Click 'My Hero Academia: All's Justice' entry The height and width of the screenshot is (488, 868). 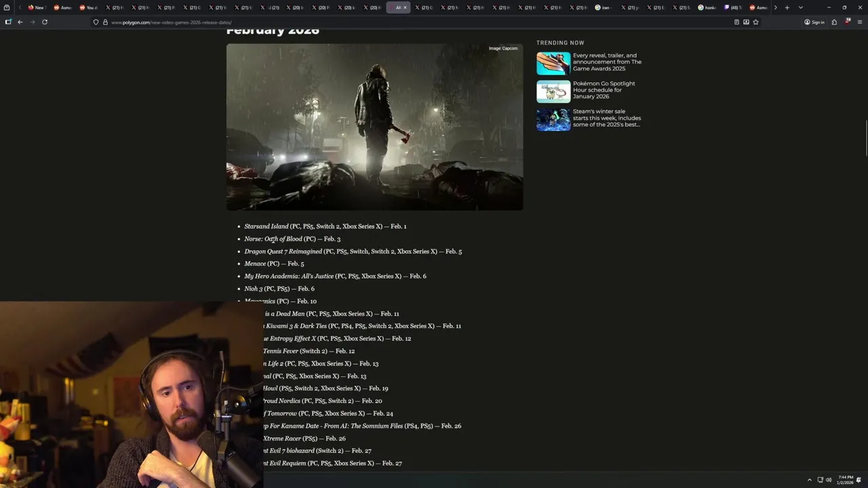(x=335, y=277)
